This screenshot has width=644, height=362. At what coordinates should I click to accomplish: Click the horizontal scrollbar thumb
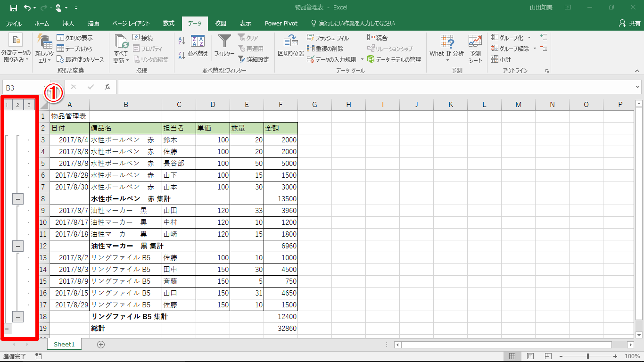click(506, 345)
